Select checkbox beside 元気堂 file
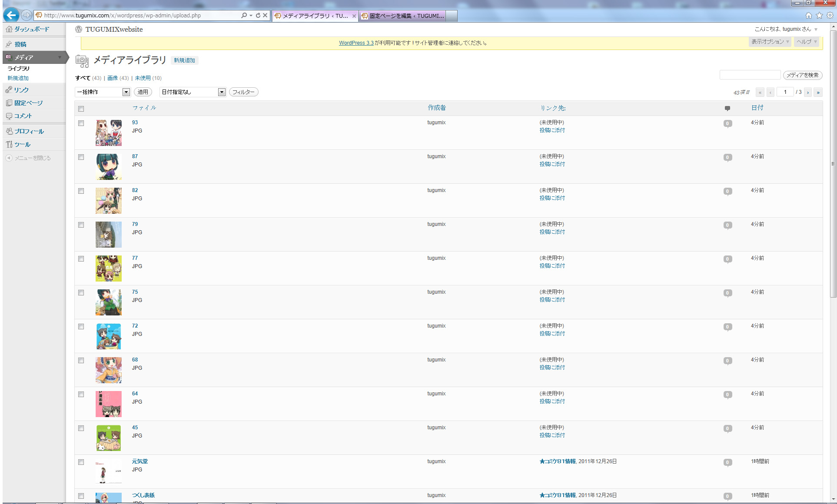Screen dimensions: 837x504 81,462
